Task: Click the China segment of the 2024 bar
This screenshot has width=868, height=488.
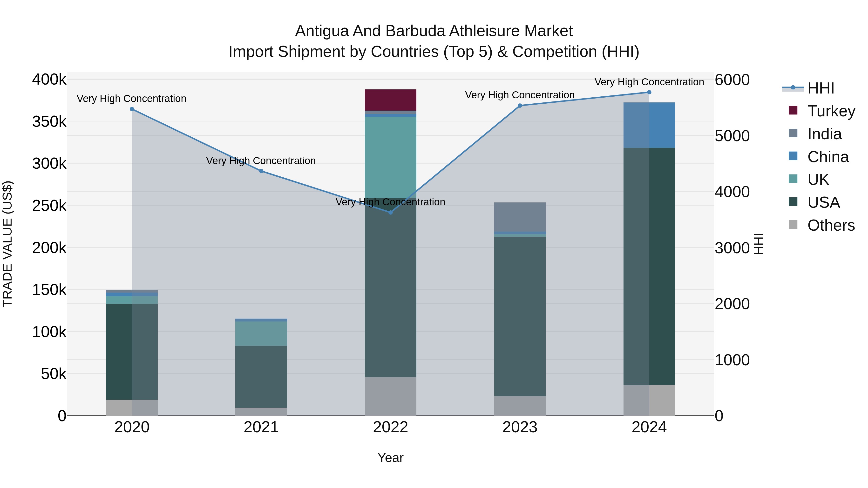Action: (x=649, y=125)
